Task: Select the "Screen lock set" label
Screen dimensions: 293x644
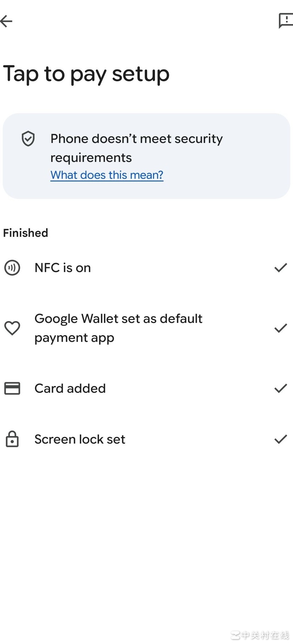Action: [80, 439]
